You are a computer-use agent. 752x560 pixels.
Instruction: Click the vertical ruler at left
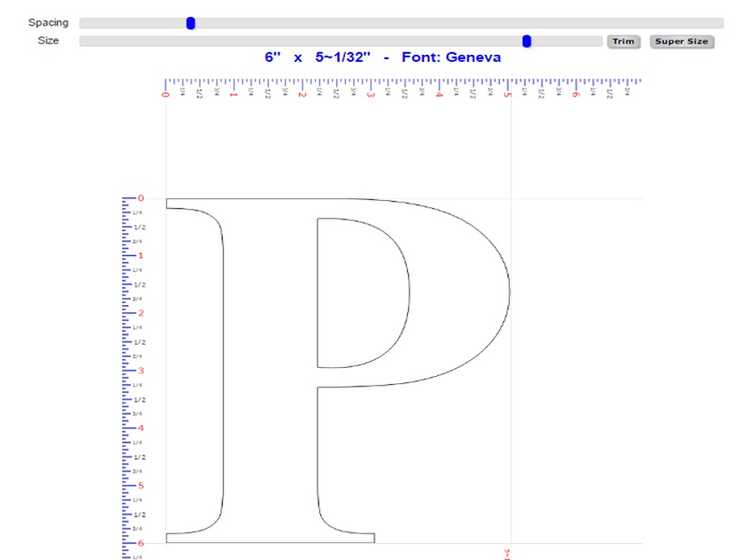coord(134,378)
